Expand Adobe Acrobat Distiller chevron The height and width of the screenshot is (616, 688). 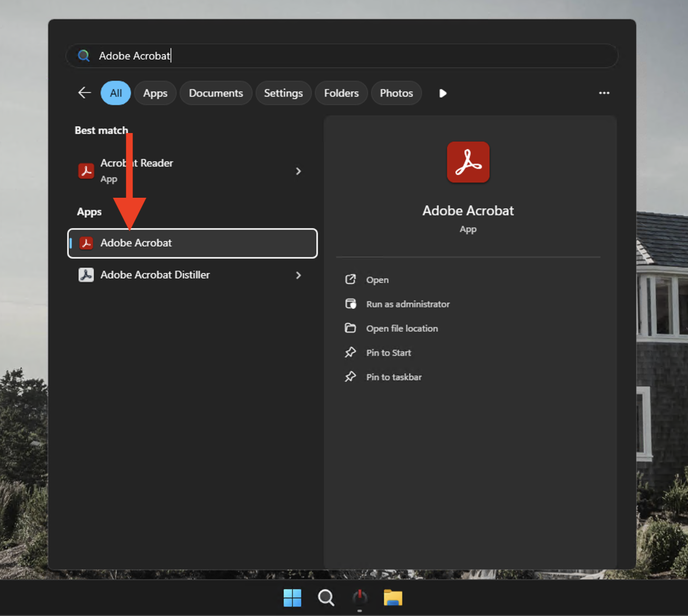(298, 275)
